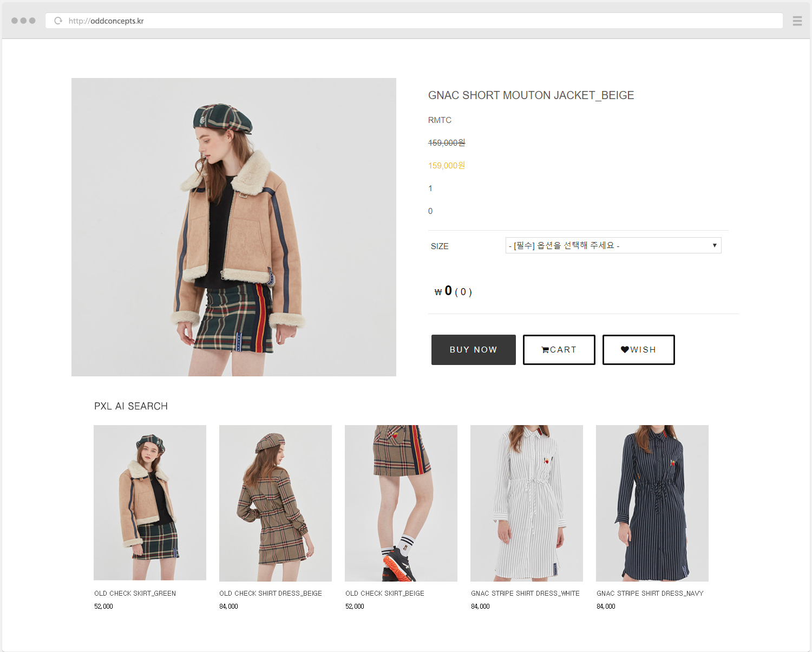Viewport: 812px width, 652px height.
Task: Click the RMTC brand name
Action: coord(440,120)
